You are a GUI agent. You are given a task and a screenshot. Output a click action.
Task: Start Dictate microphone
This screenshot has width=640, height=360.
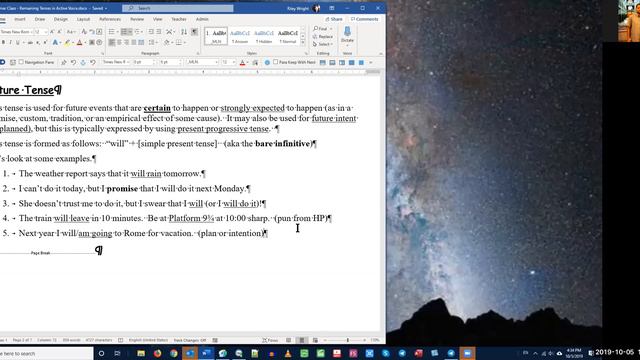(347, 36)
